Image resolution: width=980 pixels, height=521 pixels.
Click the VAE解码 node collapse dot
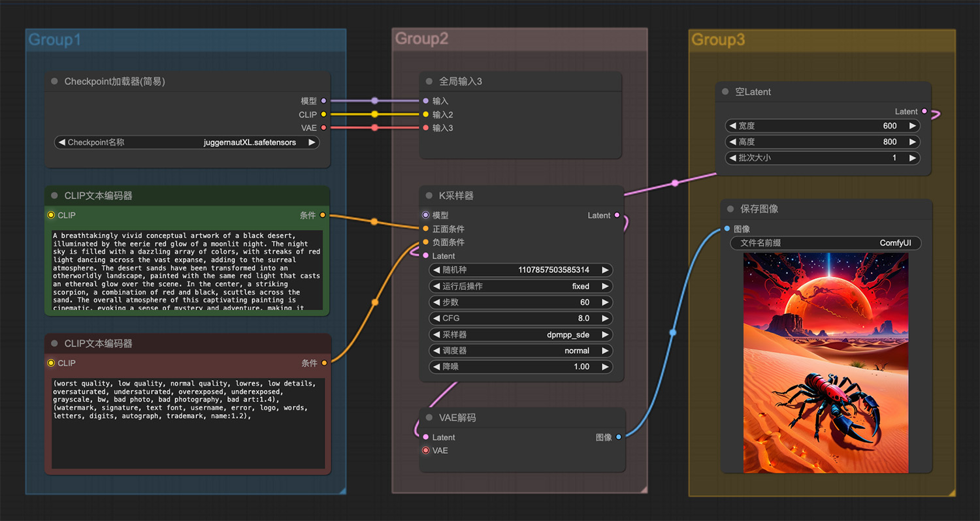tap(429, 418)
